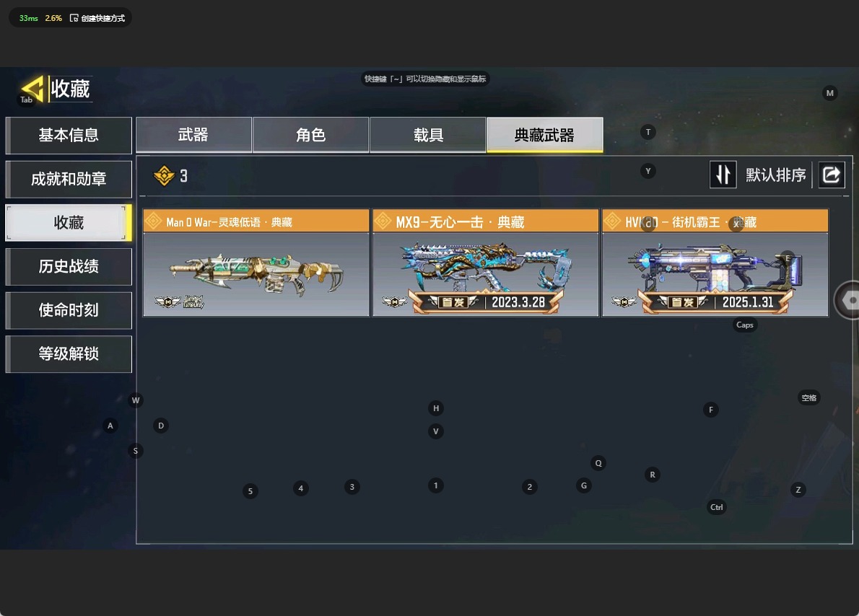
Task: Open the 载具 tab
Action: tap(428, 134)
